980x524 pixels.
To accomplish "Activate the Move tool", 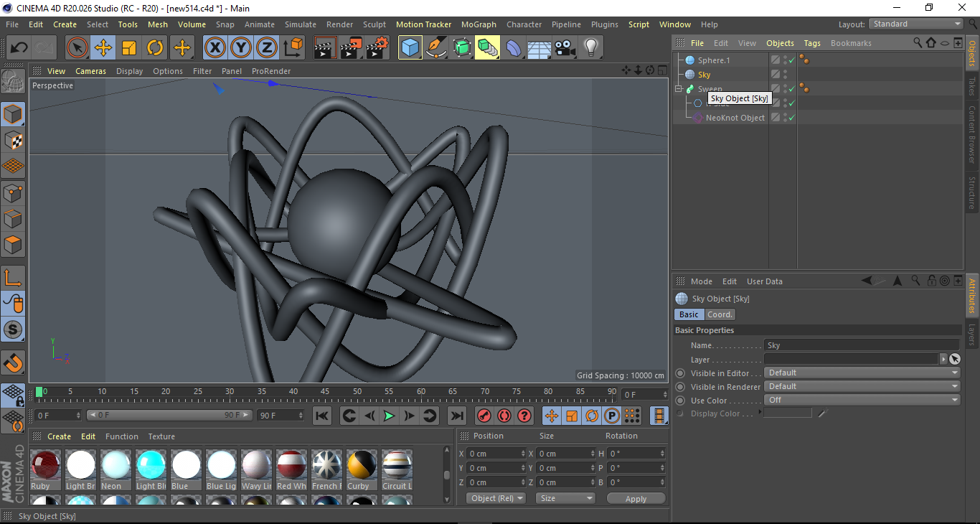I will (x=103, y=48).
